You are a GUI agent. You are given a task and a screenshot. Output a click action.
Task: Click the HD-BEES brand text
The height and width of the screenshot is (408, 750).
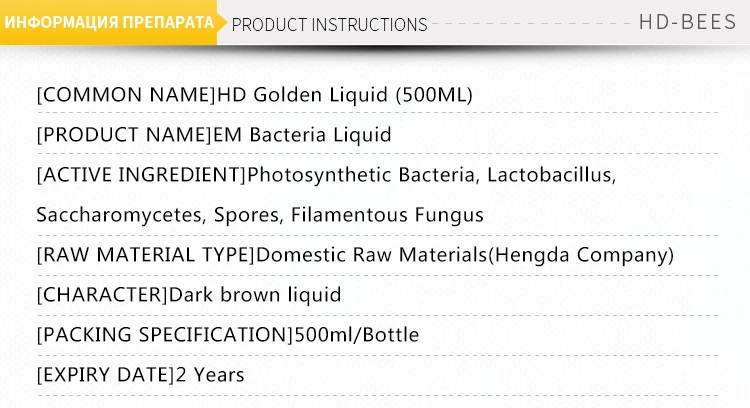pos(687,23)
